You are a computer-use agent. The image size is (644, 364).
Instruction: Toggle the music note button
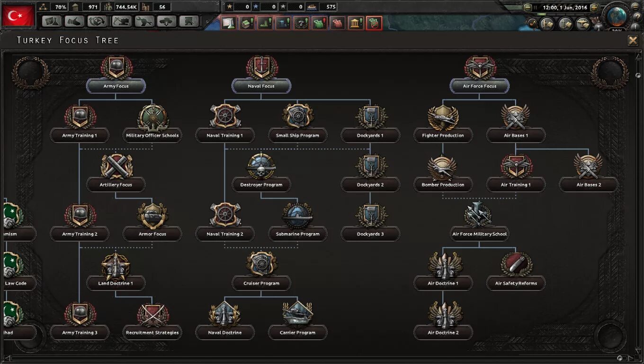pyautogui.click(x=532, y=22)
